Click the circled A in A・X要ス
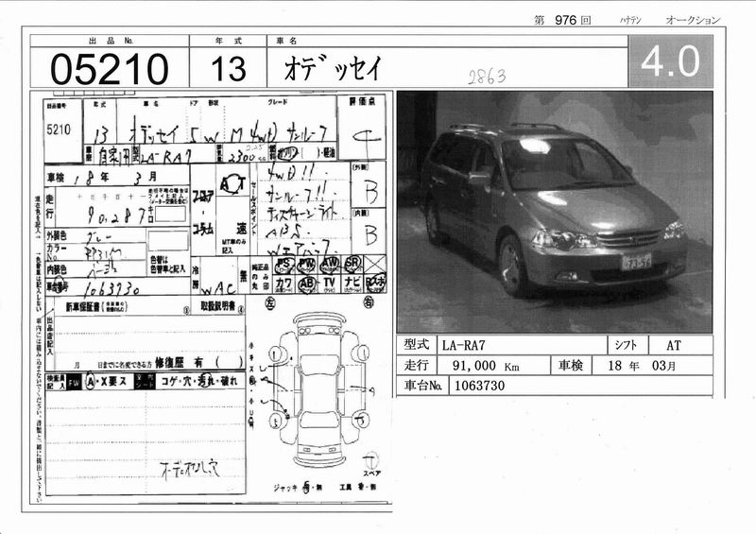This screenshot has width=756, height=534. click(91, 382)
